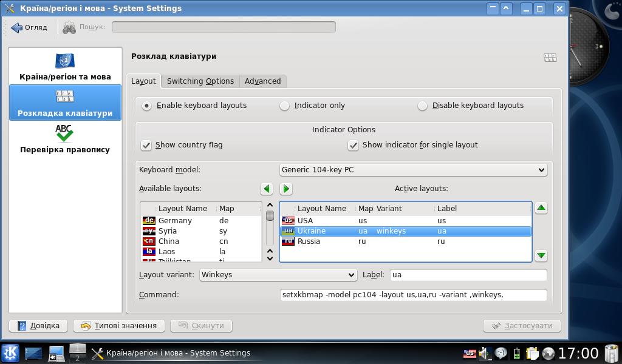Click the Скинути reset button
Screen dimensions: 622x364
point(201,326)
